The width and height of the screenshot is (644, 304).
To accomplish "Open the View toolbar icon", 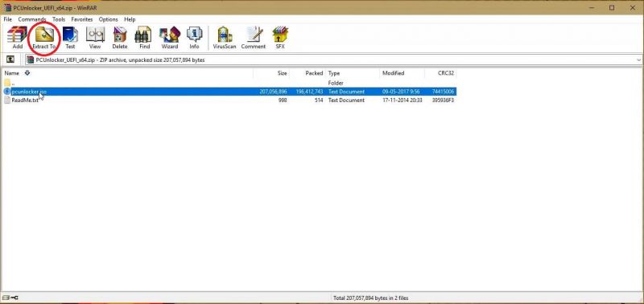I will (x=95, y=38).
